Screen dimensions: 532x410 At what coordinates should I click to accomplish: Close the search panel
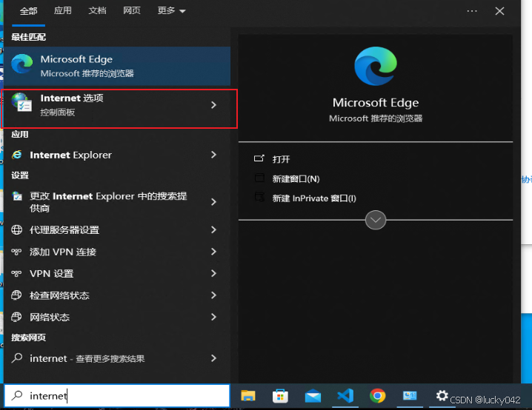pos(499,11)
